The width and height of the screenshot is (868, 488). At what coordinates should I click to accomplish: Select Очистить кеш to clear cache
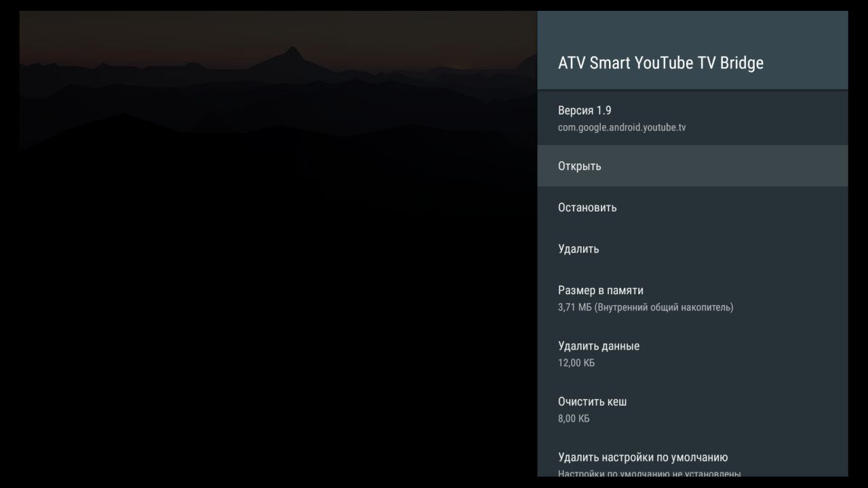pos(692,409)
